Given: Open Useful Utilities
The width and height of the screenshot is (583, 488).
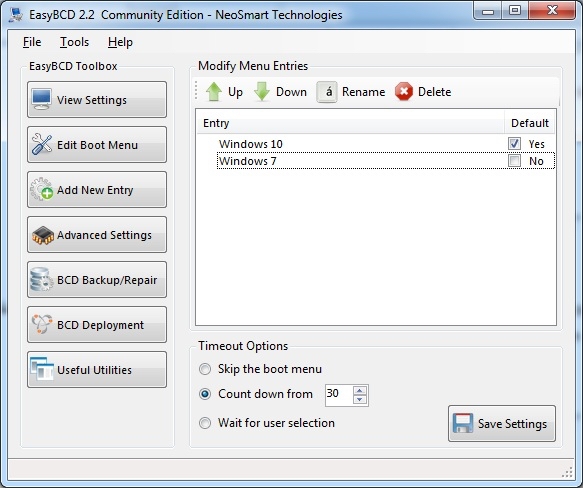Looking at the screenshot, I should point(97,370).
